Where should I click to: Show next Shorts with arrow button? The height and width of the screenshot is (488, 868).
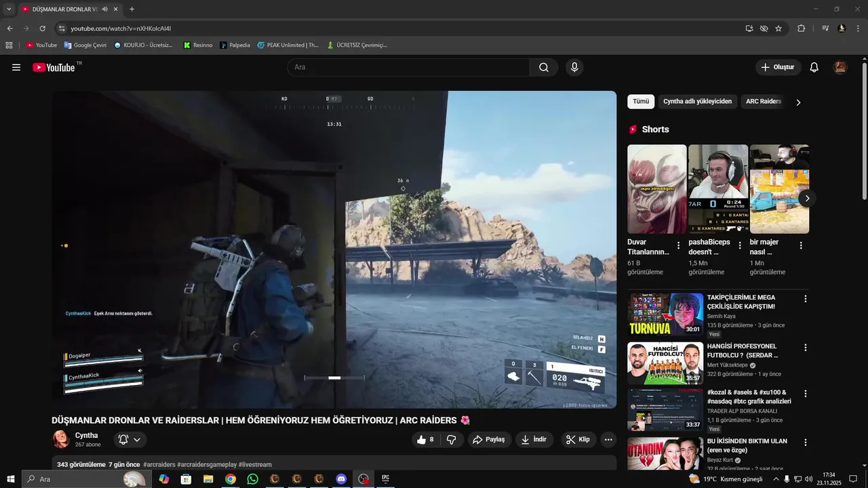pos(807,199)
